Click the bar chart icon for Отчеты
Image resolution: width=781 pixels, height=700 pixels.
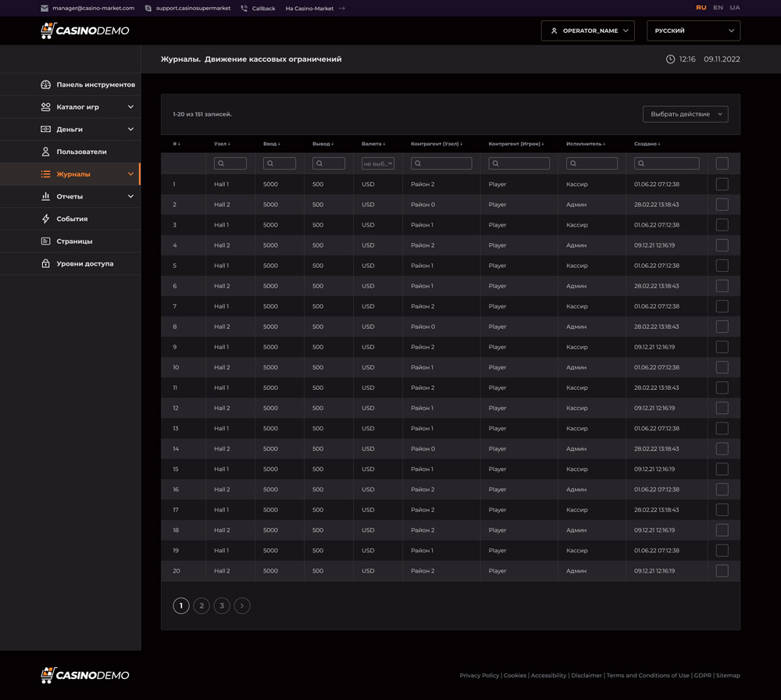click(x=45, y=196)
